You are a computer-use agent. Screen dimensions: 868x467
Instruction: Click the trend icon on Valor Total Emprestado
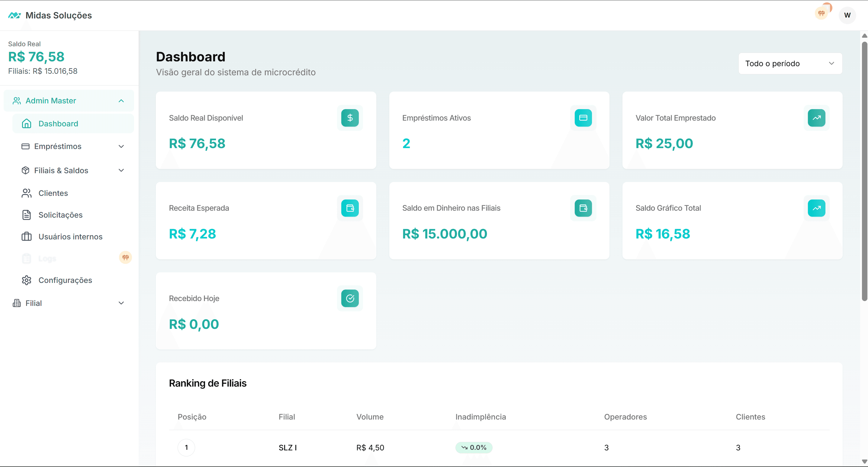[816, 118]
